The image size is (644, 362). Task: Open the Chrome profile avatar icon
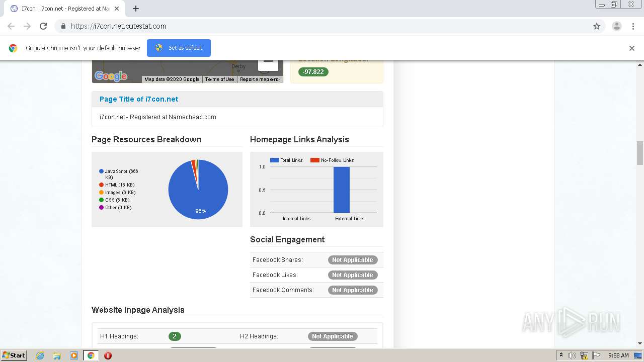(x=617, y=26)
